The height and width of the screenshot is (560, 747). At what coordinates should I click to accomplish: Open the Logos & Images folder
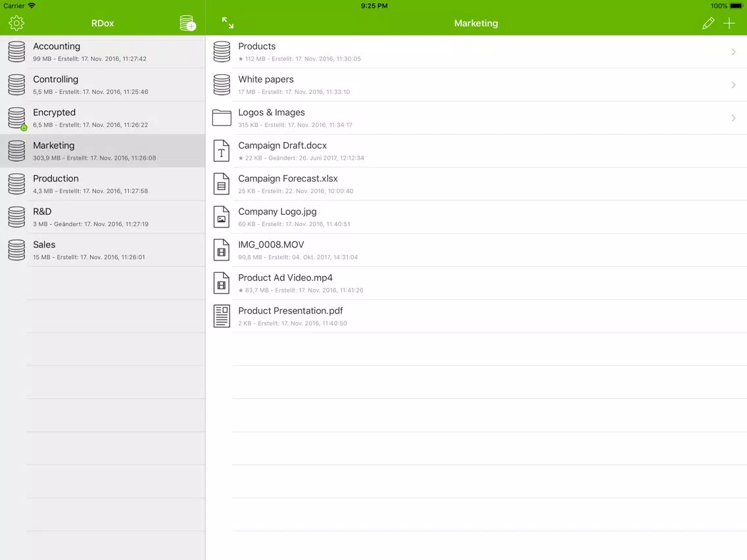pyautogui.click(x=476, y=118)
